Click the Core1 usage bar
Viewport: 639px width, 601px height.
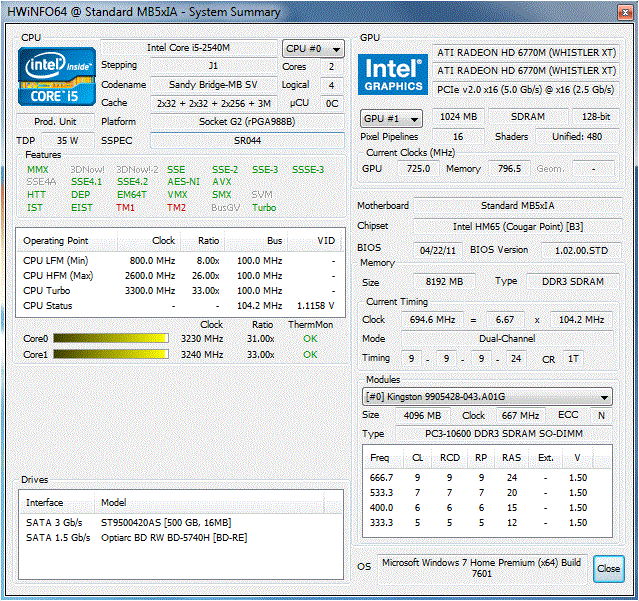pos(111,354)
